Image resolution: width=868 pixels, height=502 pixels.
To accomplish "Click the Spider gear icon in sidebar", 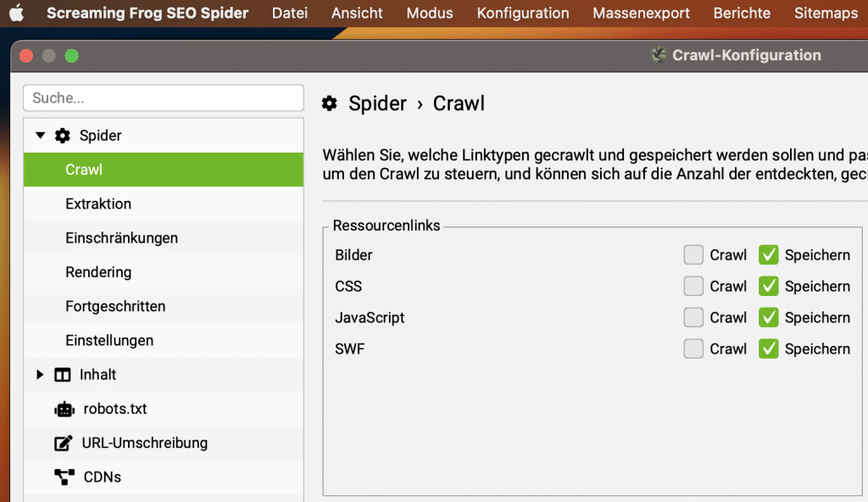I will 63,135.
